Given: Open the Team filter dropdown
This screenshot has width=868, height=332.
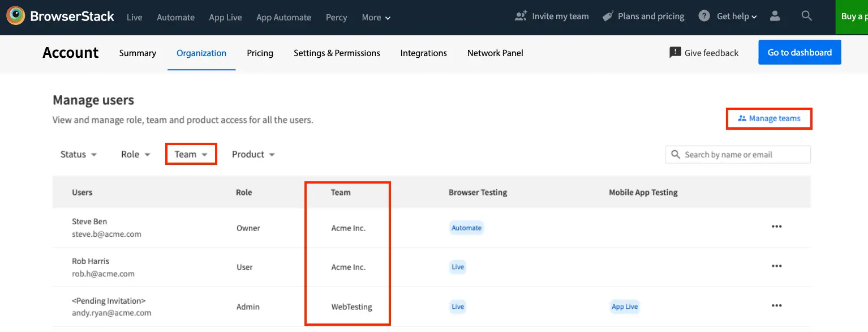Looking at the screenshot, I should pyautogui.click(x=191, y=154).
